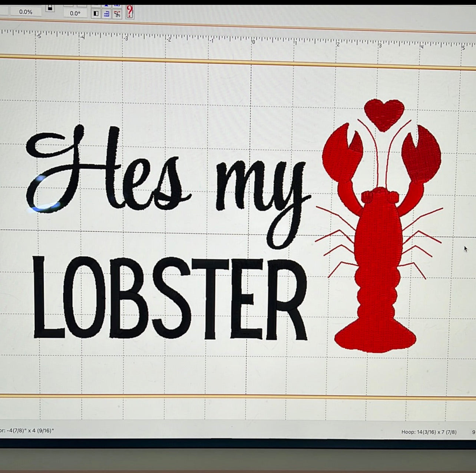Select the word "my" in script lettering
The image size is (476, 473).
[260, 193]
